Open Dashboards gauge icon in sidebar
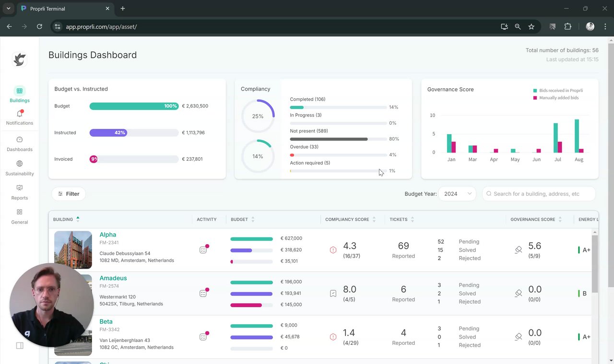Viewport: 614px width, 364px height. (20, 140)
